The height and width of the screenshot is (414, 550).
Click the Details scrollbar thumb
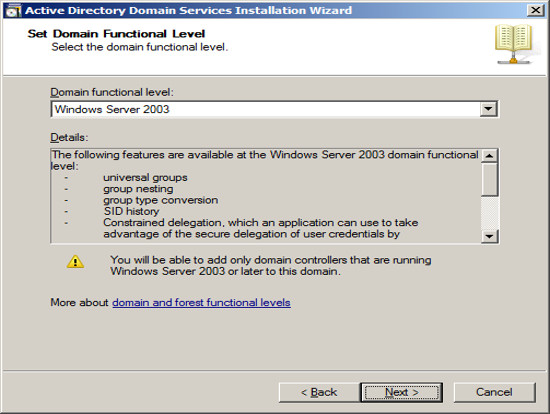coord(490,179)
